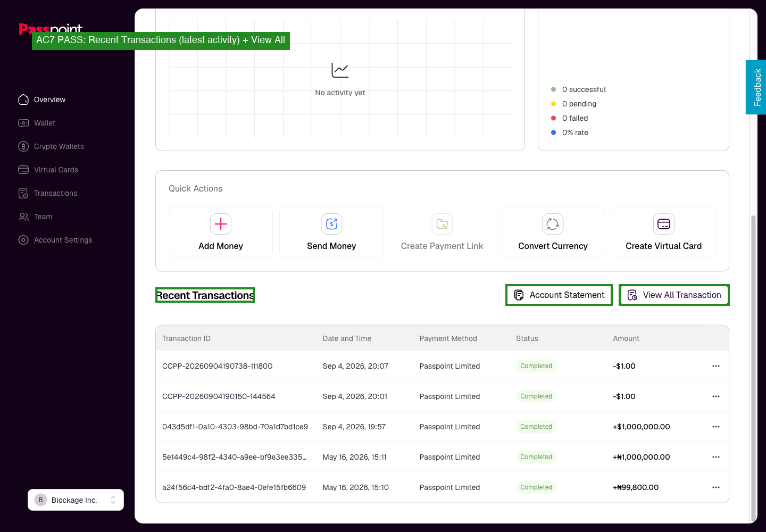Click the Transactions sidebar icon
766x532 pixels.
point(23,193)
